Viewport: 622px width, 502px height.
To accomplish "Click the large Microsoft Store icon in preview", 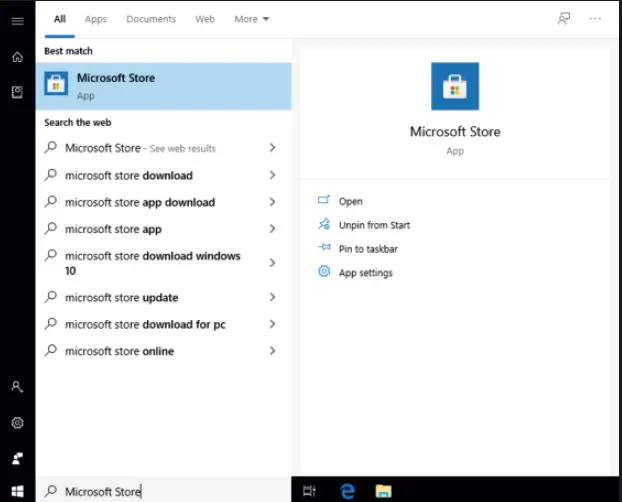I will pos(455,86).
